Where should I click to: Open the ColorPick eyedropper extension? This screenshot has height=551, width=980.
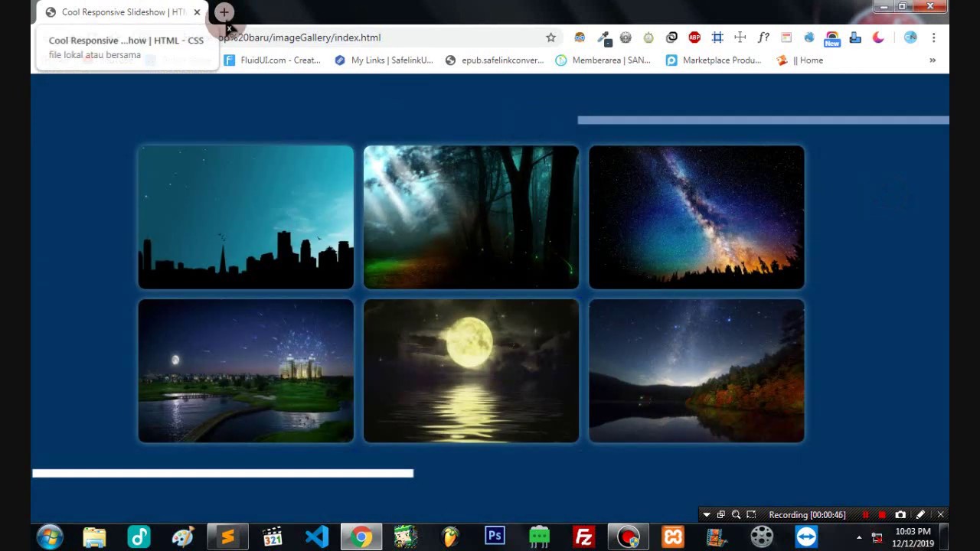pos(603,37)
